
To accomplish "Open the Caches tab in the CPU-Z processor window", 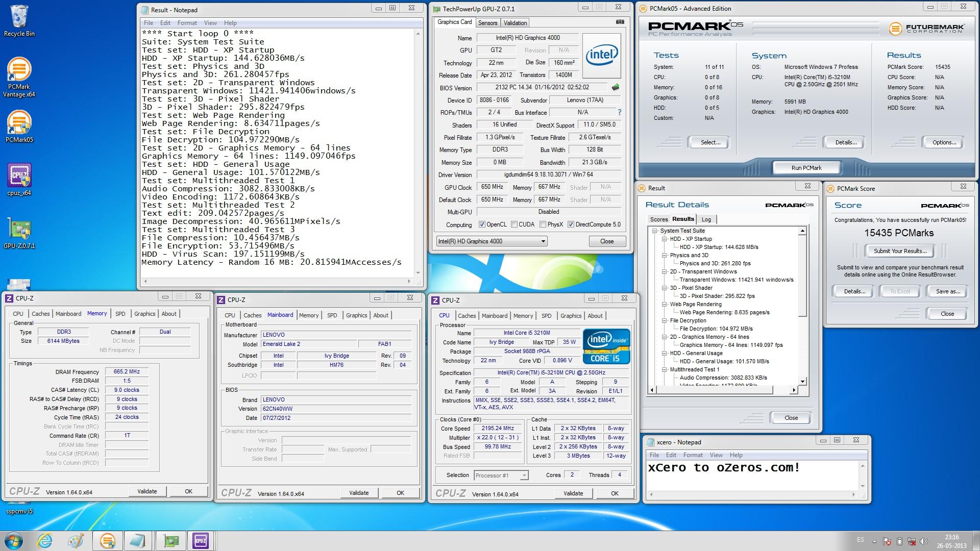I will pyautogui.click(x=467, y=316).
